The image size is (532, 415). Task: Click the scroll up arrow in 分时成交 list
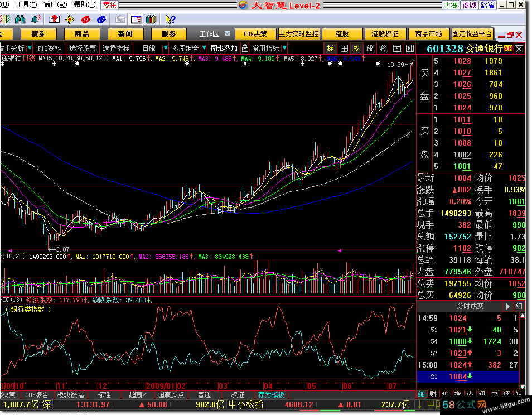[523, 316]
